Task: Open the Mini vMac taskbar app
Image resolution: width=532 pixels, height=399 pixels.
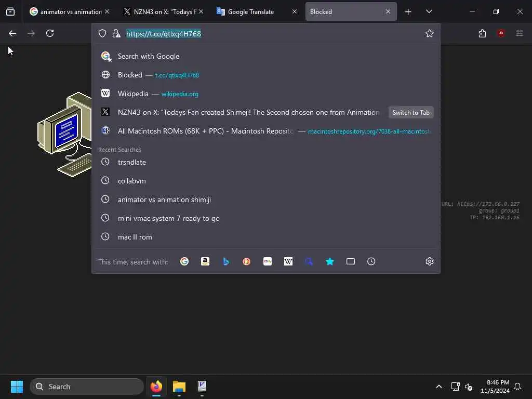Action: [x=202, y=387]
